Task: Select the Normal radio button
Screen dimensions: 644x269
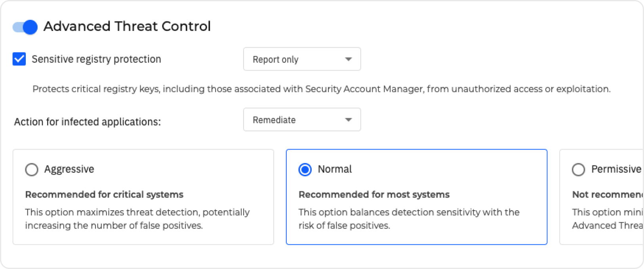Action: (305, 169)
